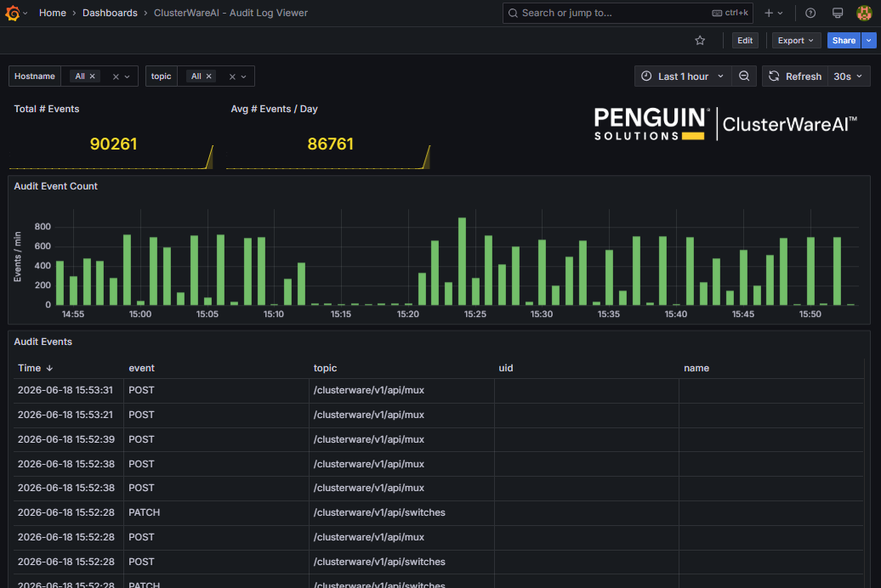The image size is (881, 588).
Task: Open the Audit Events panel title
Action: (43, 342)
